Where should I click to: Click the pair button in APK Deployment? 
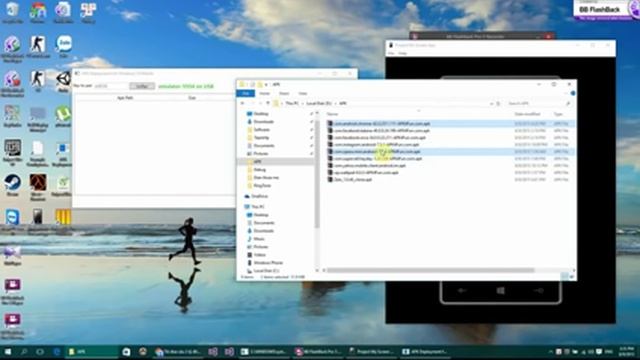coord(142,86)
